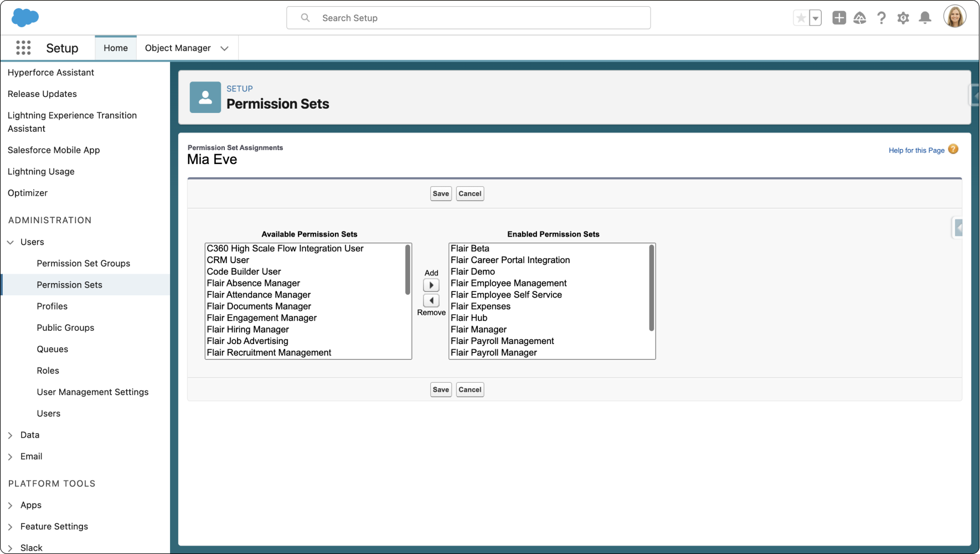Open the Object Manager tab
This screenshot has height=554, width=980.
pyautogui.click(x=178, y=48)
